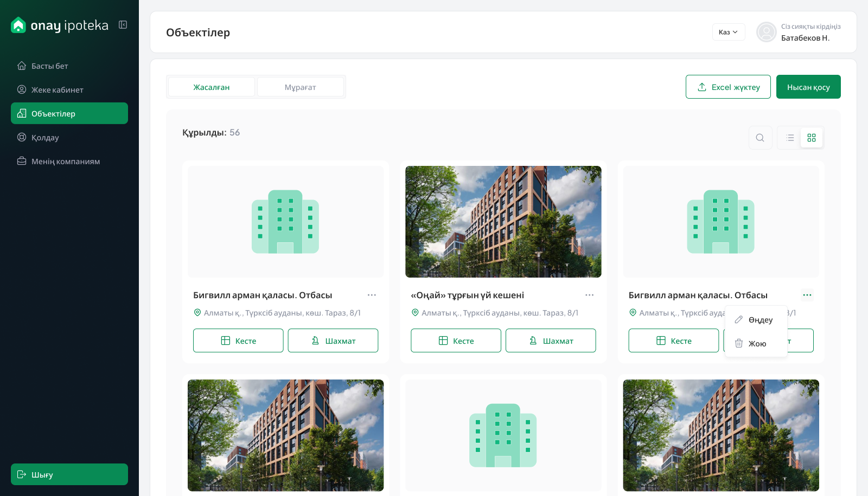The width and height of the screenshot is (868, 496).
Task: Switch to the Мұрағат tab
Action: click(x=300, y=87)
